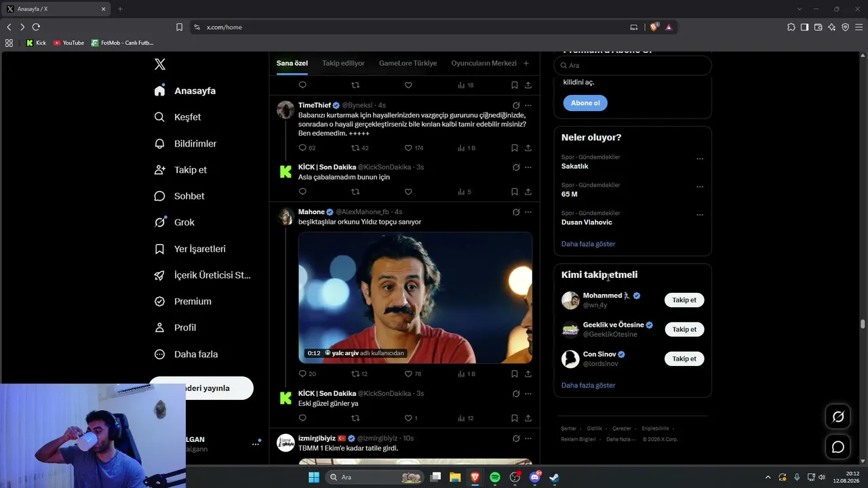The height and width of the screenshot is (488, 868).
Task: Ask Grok about Mahone's post
Action: (x=516, y=212)
